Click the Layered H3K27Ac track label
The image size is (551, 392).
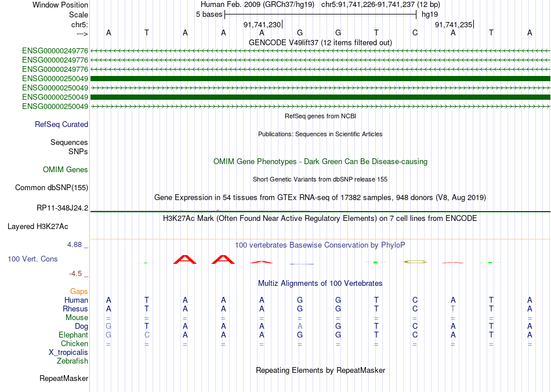click(x=38, y=227)
